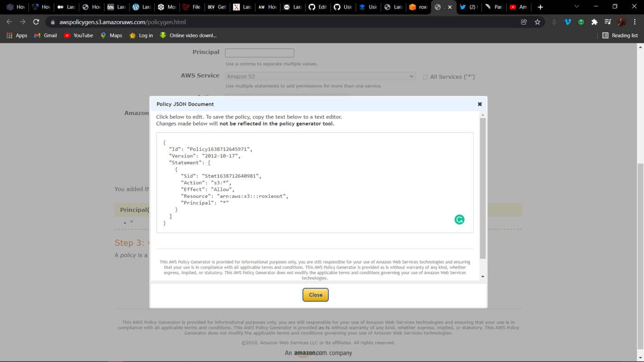Switch to the roxi AWS console tab
The height and width of the screenshot is (362, 644).
tap(418, 7)
